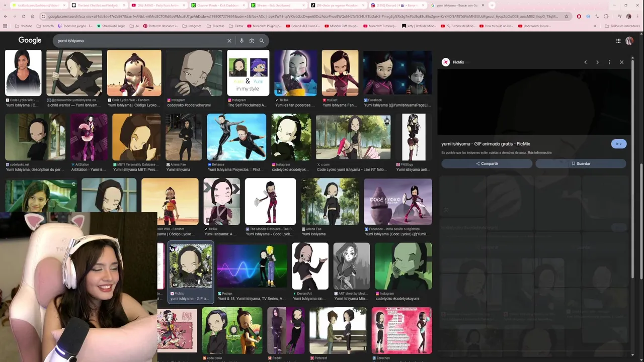This screenshot has width=644, height=362.
Task: Open the Tiktok bookmark folder
Action: tap(236, 26)
